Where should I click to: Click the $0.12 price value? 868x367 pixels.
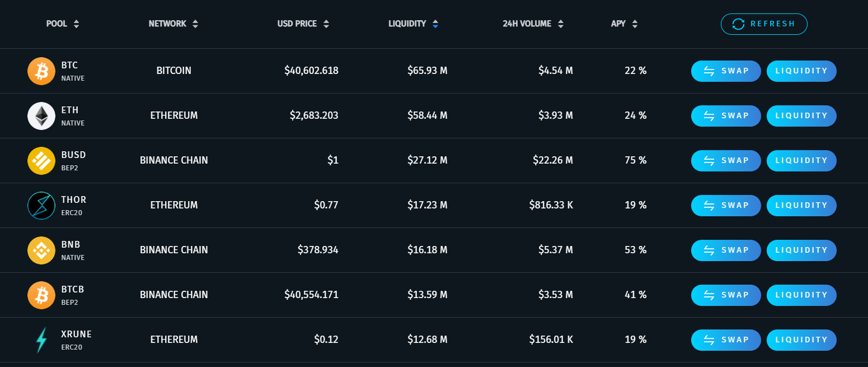326,340
